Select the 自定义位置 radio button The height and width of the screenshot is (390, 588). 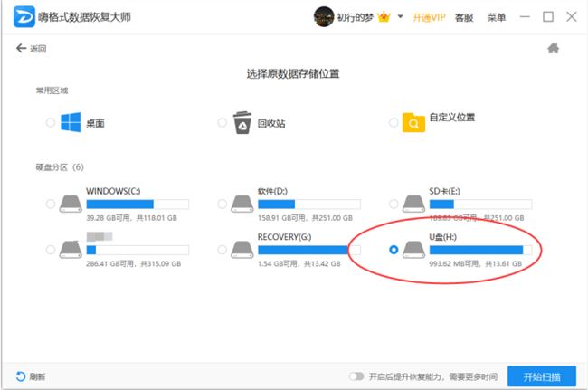coord(394,123)
